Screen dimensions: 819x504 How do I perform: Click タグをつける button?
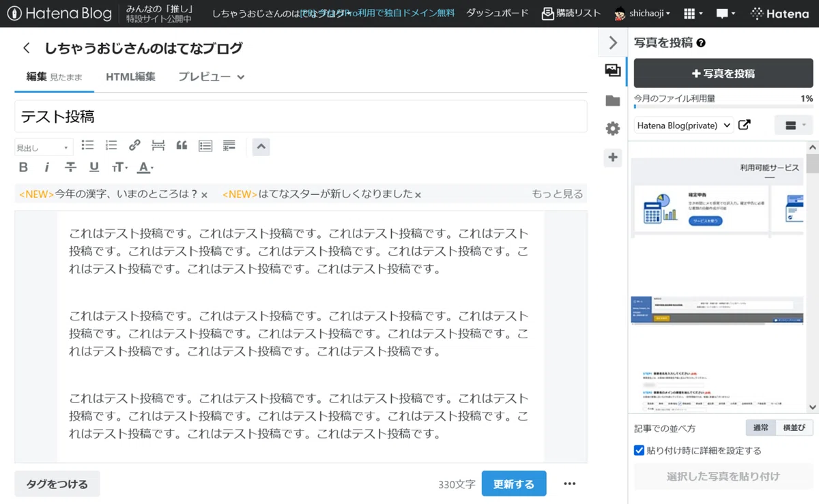(x=57, y=484)
